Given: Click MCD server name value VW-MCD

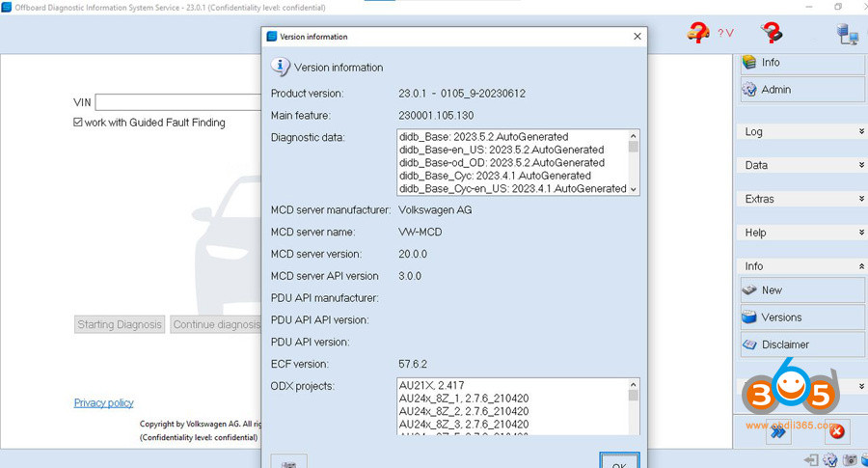Looking at the screenshot, I should coord(420,232).
